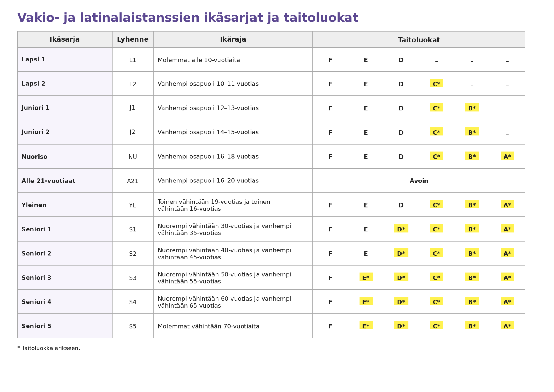The image size is (554, 392).
Task: Select the Lapsi 1 row label
Action: [x=33, y=59]
